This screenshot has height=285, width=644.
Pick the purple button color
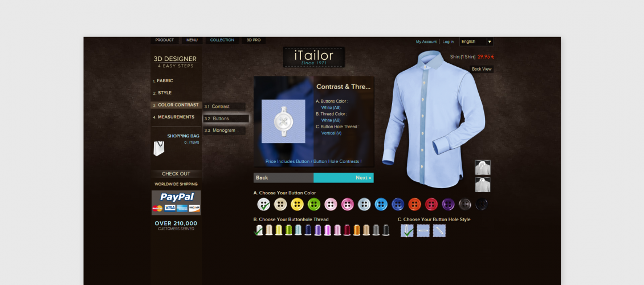point(448,204)
